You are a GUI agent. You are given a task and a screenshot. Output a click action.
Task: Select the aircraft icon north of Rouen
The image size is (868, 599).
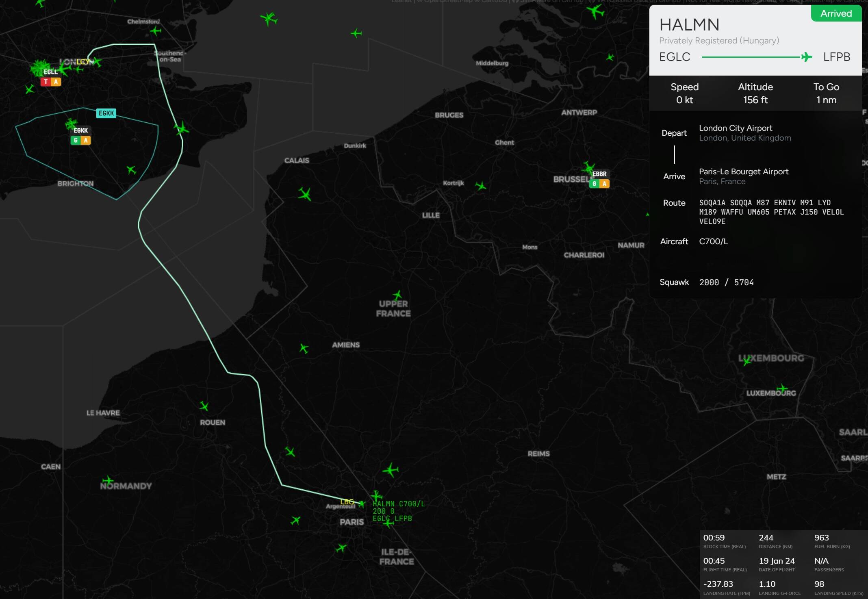pos(204,406)
